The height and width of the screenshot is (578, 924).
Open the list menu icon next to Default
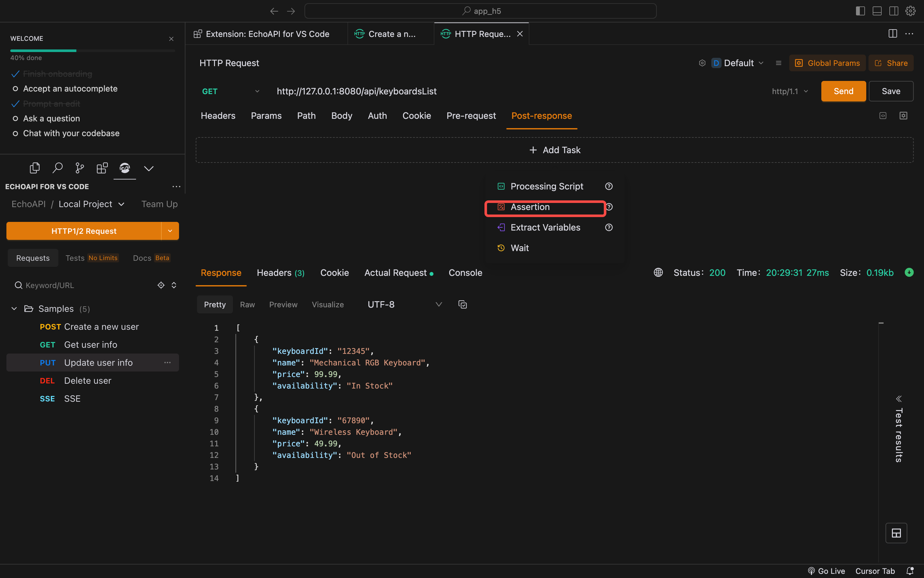coord(779,63)
